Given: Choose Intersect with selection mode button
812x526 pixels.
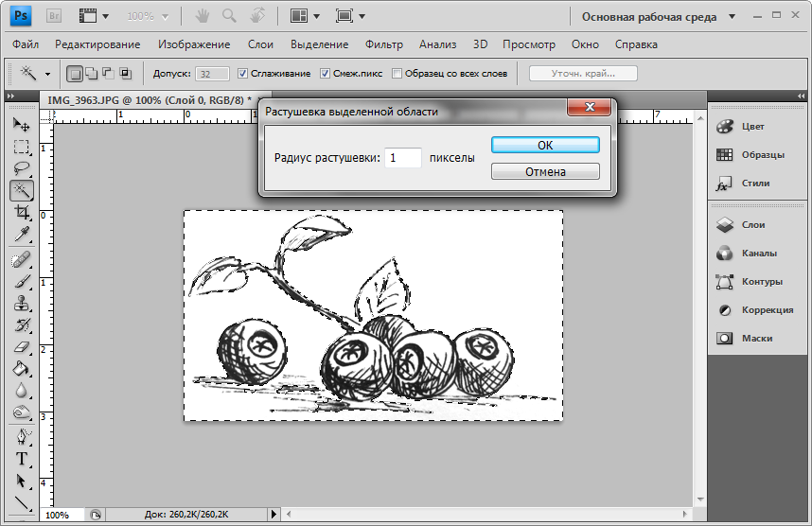Looking at the screenshot, I should click(x=125, y=74).
